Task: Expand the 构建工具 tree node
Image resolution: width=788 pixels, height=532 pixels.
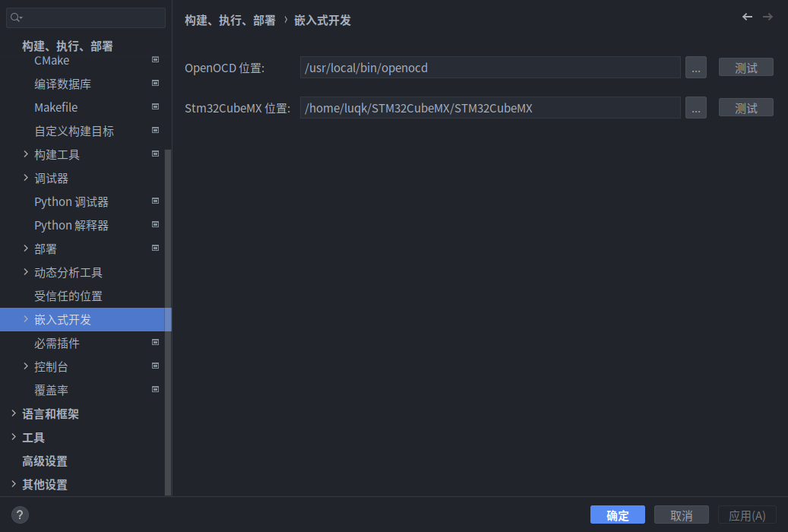Action: tap(25, 154)
